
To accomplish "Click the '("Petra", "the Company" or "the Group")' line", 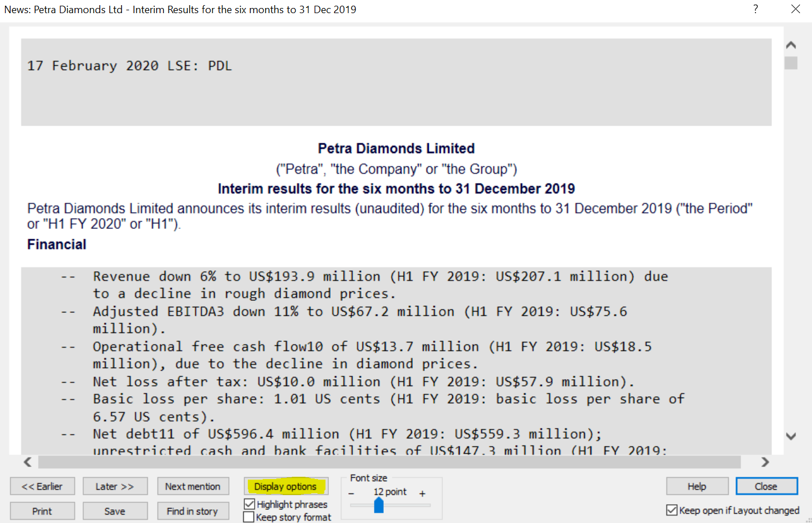I will click(396, 169).
